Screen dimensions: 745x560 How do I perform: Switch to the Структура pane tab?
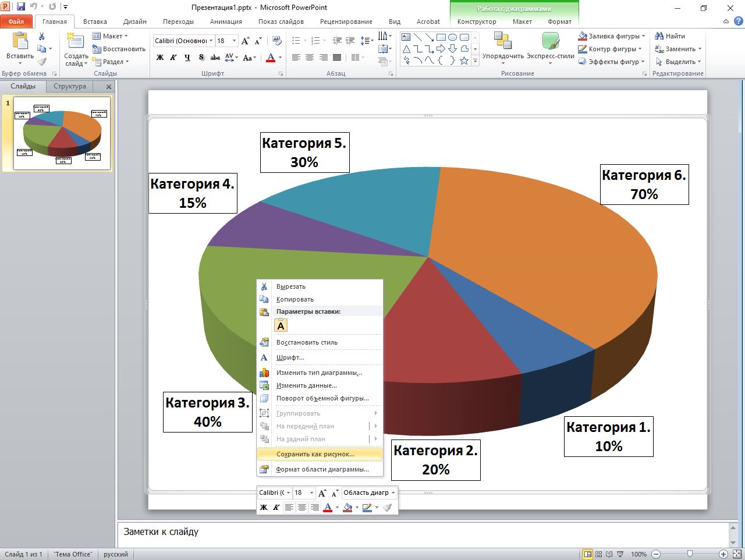pos(70,86)
